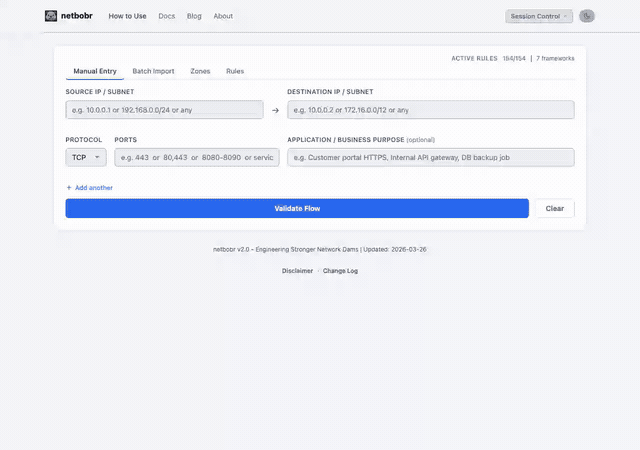The image size is (640, 450).
Task: Open the TCP protocol dropdown
Action: [86, 157]
